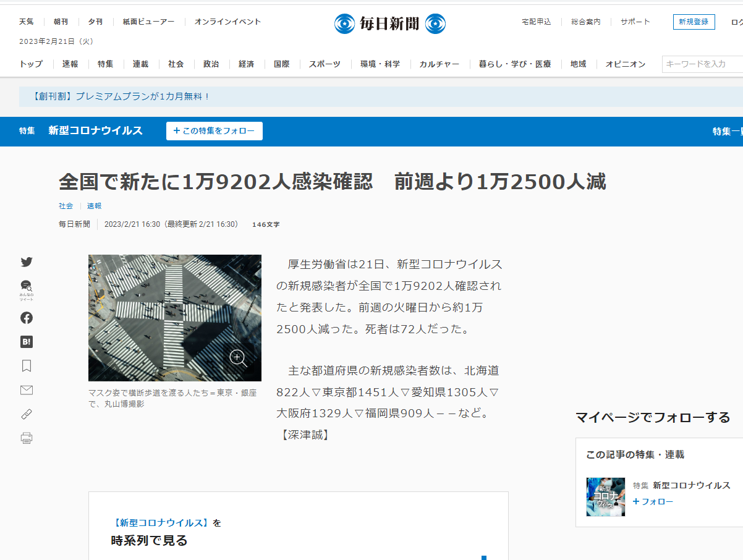Select カルチャー in navigation menu
Viewport: 743px width, 560px height.
[x=439, y=64]
